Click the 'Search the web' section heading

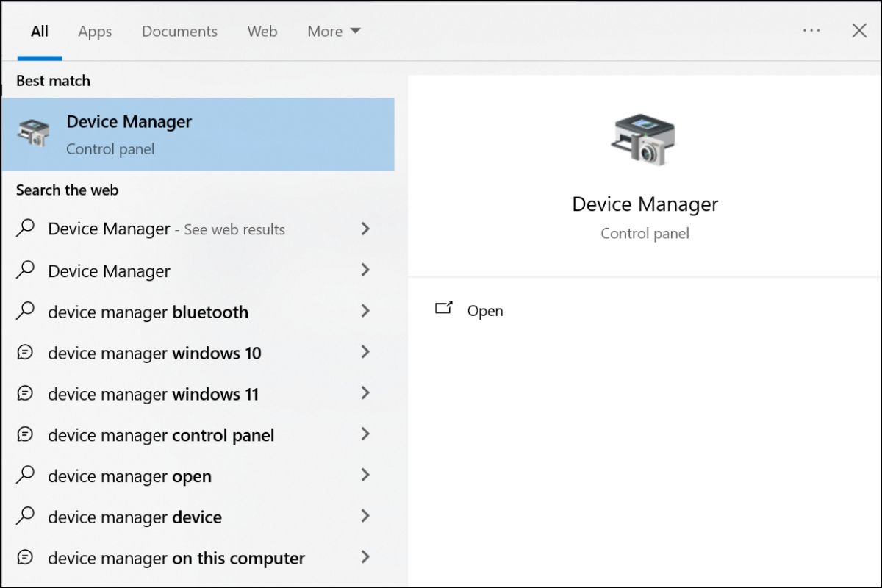click(67, 190)
